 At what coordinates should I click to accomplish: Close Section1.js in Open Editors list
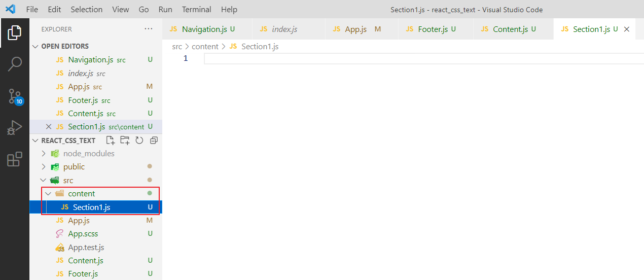click(x=49, y=127)
